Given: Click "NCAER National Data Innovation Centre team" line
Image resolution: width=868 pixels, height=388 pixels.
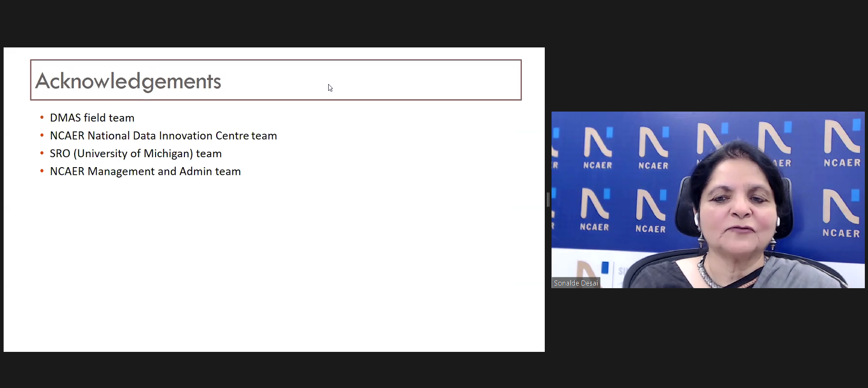Looking at the screenshot, I should [x=163, y=136].
